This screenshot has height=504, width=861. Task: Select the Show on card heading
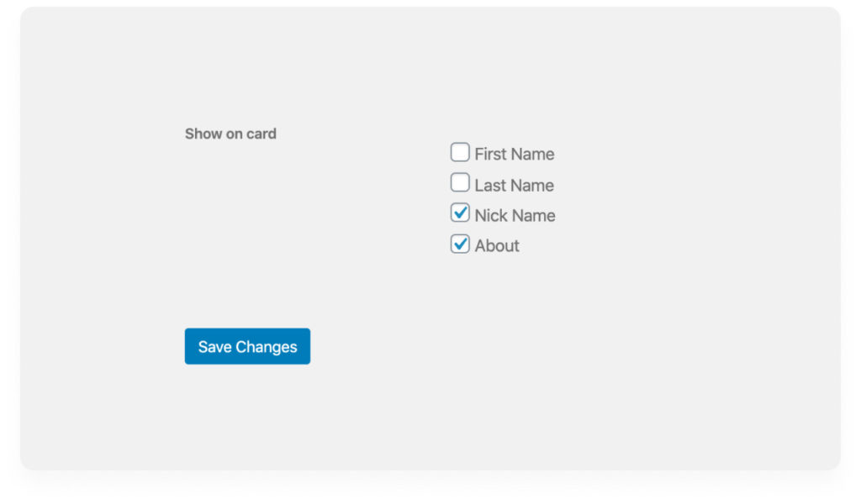coord(230,134)
